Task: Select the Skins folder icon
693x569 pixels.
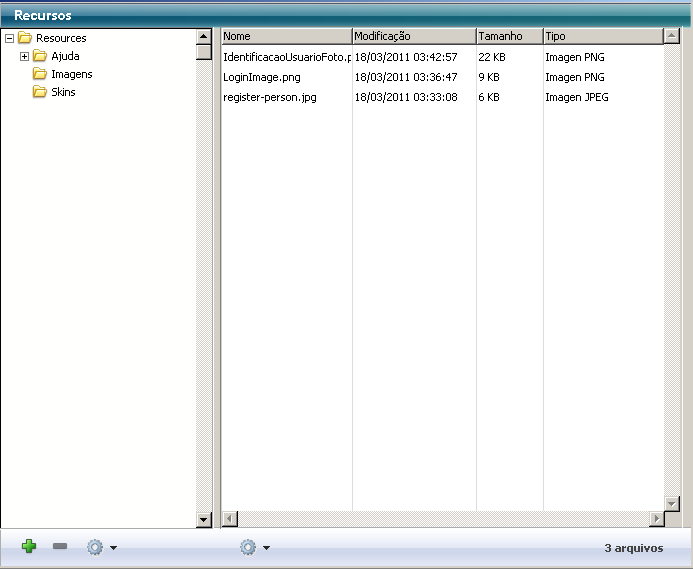Action: tap(40, 92)
